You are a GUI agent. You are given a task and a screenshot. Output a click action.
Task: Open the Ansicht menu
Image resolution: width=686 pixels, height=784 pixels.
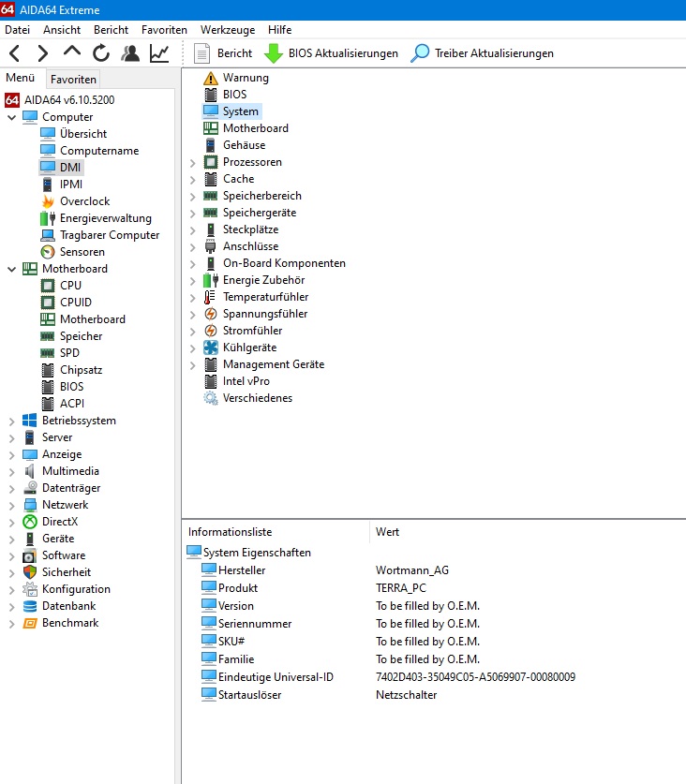pyautogui.click(x=62, y=30)
